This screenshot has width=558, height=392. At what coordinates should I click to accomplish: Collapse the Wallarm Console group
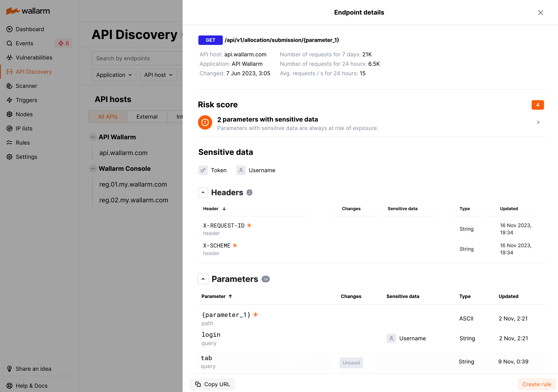[x=93, y=169]
